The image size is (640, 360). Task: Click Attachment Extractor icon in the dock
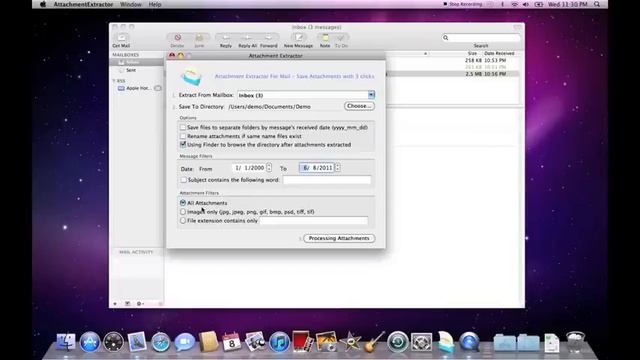coord(445,342)
